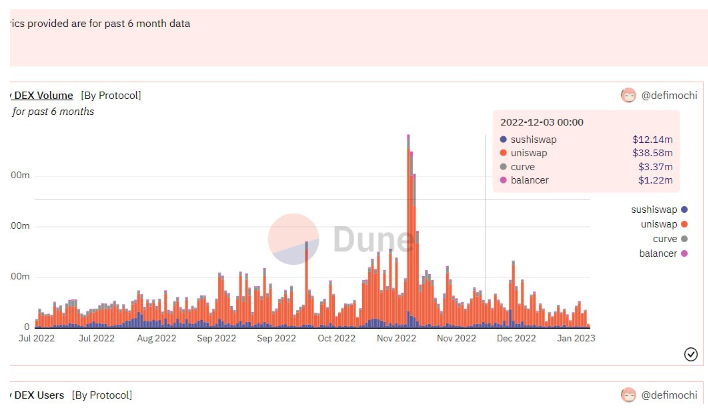Click the [By Protocol] label on DEX Volume

point(111,96)
